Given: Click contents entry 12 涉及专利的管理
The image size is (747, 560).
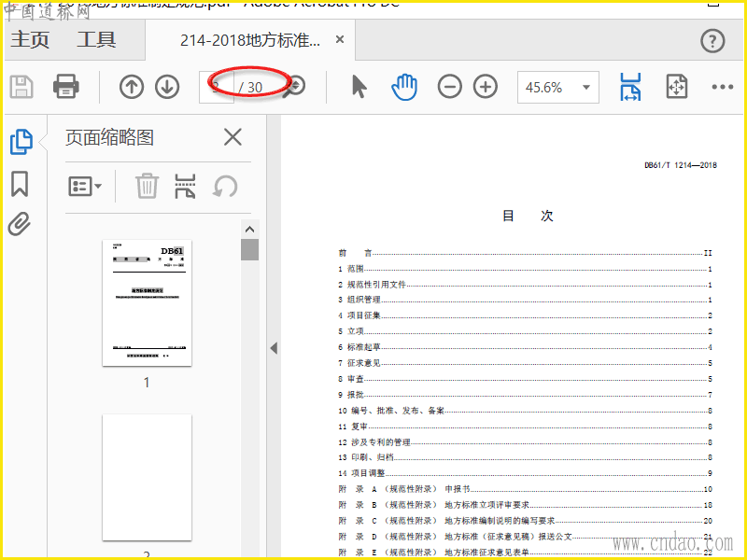Looking at the screenshot, I should [x=525, y=442].
